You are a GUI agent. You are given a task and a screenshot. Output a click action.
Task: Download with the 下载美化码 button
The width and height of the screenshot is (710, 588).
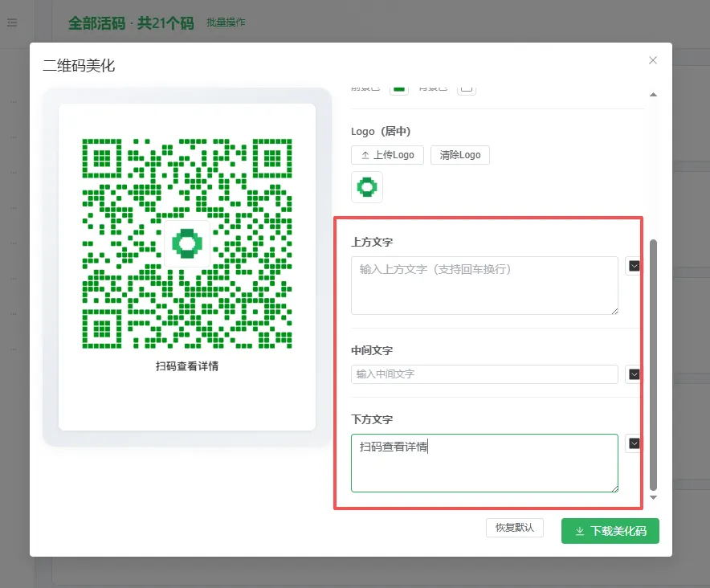[x=610, y=531]
